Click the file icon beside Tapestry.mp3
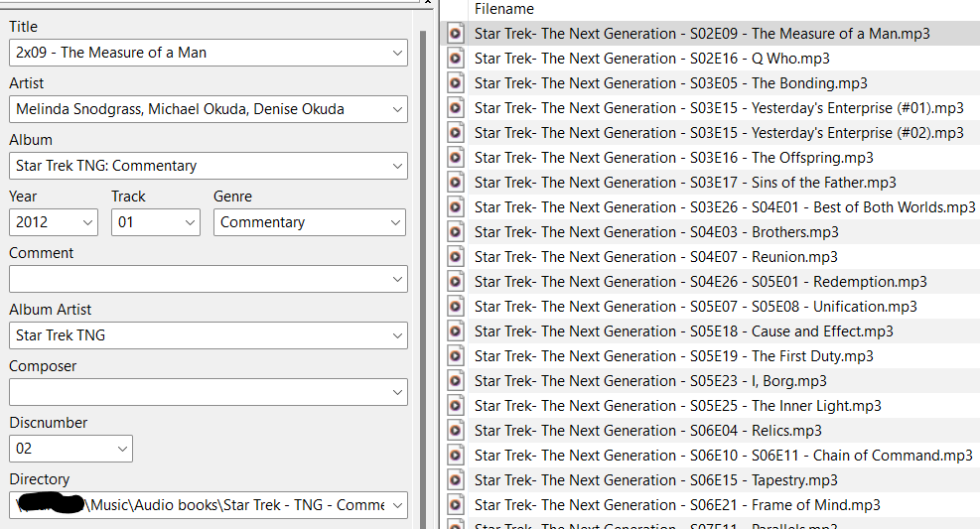Screen dimensions: 980x529 click(456, 480)
